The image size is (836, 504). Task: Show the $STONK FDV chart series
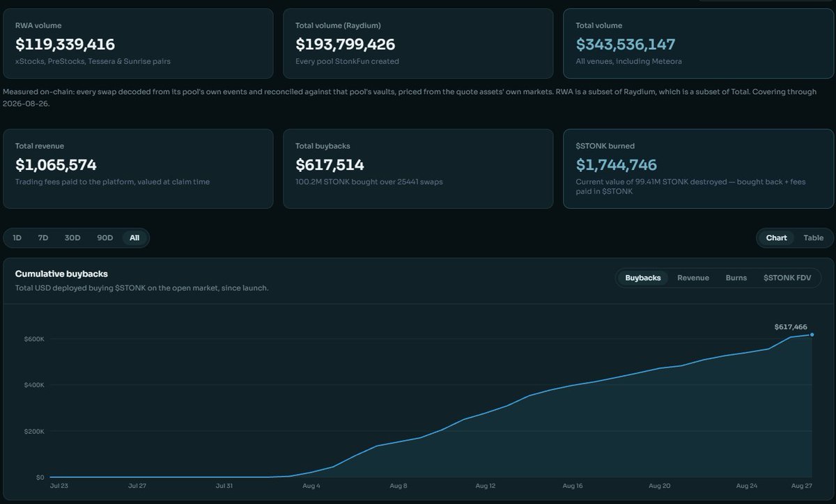click(787, 278)
